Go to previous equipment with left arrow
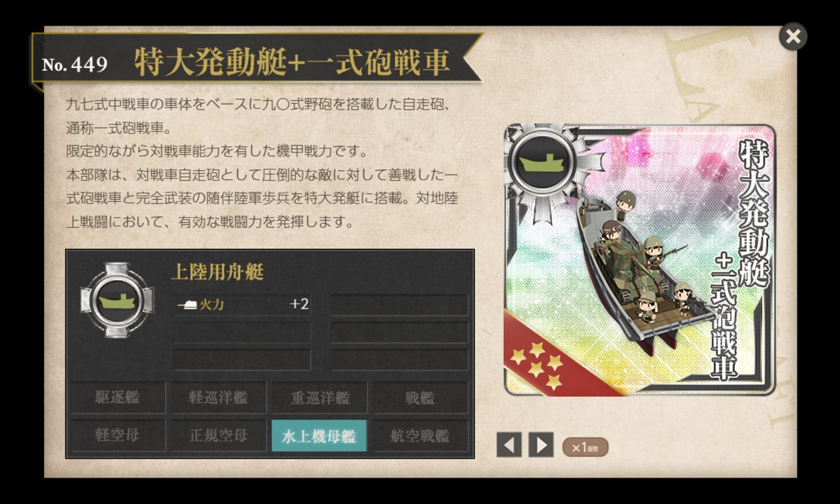Viewport: 840px width, 504px height. 509,444
